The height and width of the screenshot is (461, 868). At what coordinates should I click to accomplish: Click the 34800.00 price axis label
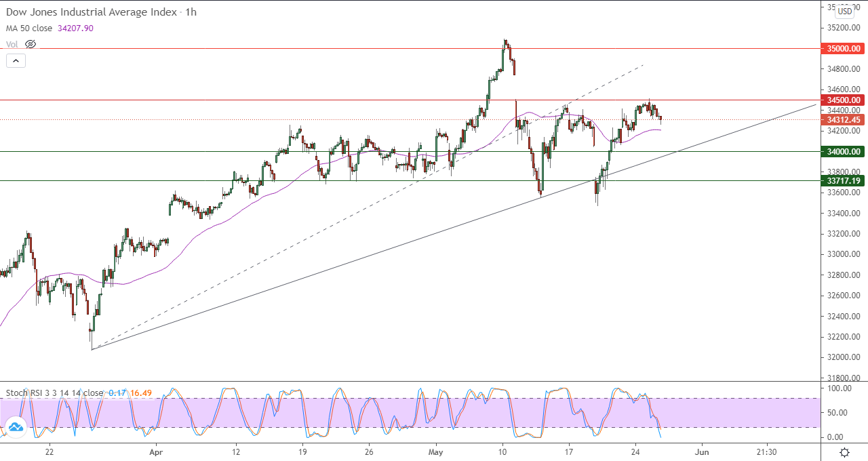pyautogui.click(x=842, y=69)
